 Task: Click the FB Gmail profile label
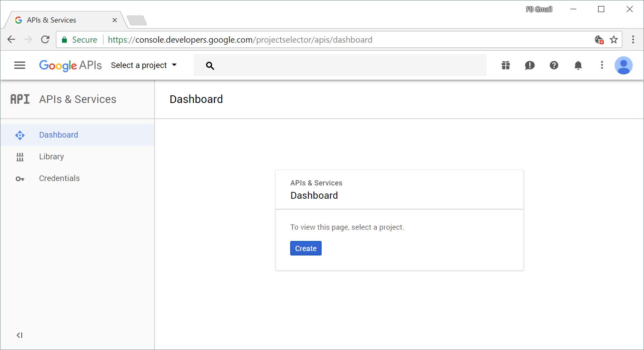click(539, 9)
